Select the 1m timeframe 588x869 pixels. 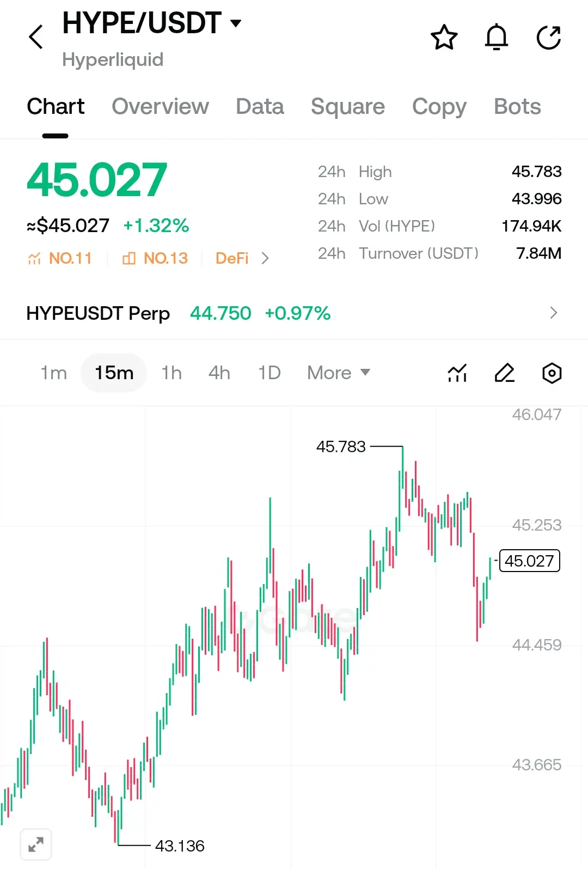[x=54, y=373]
